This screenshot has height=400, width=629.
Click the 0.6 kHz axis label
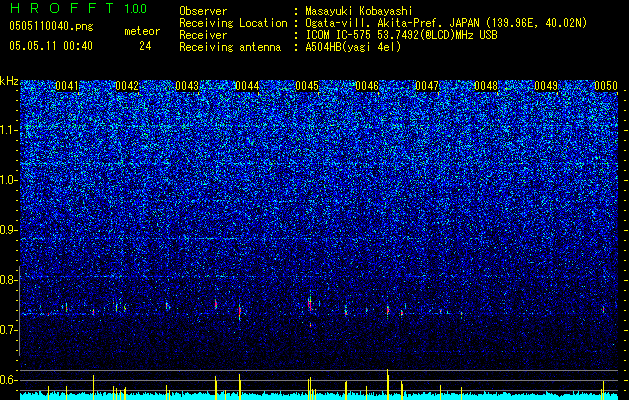8,380
